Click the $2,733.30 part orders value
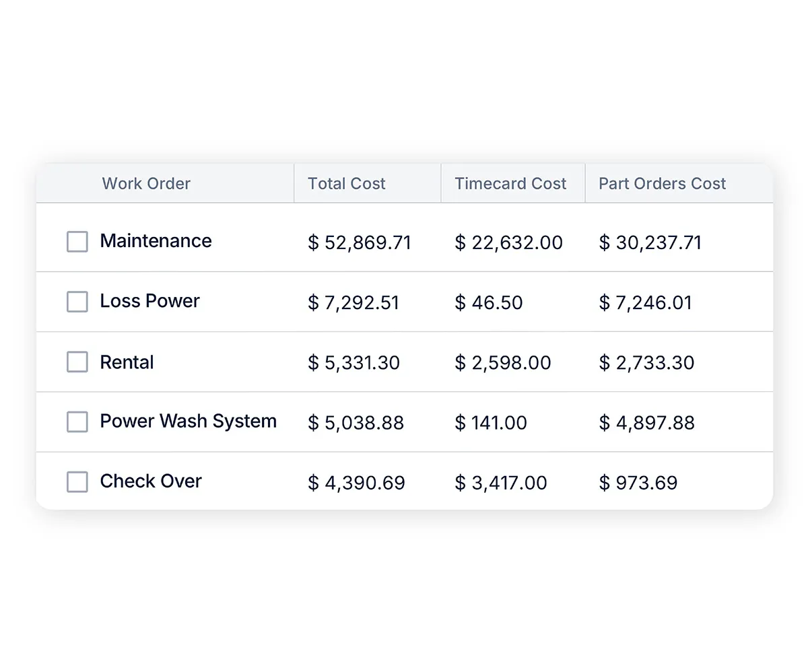The width and height of the screenshot is (808, 672). click(x=646, y=362)
